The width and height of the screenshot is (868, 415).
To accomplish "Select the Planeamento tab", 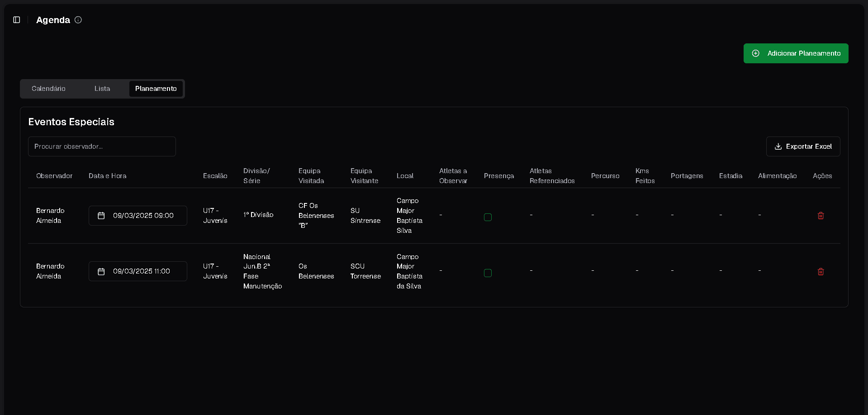I will [156, 89].
